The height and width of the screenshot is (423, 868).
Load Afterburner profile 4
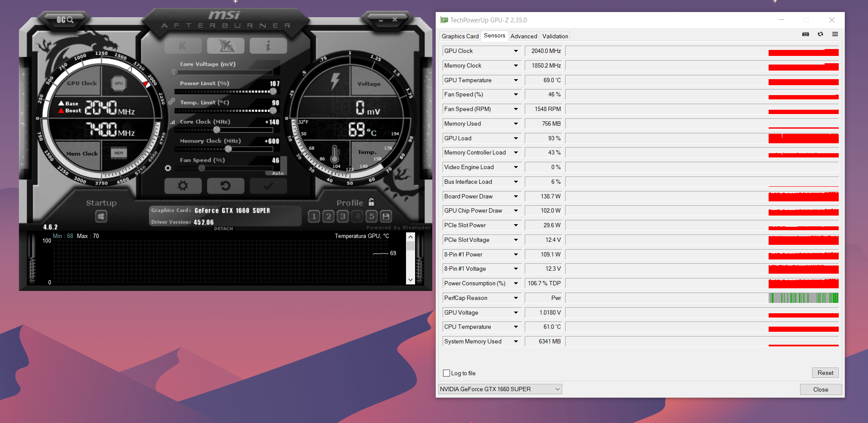[357, 216]
